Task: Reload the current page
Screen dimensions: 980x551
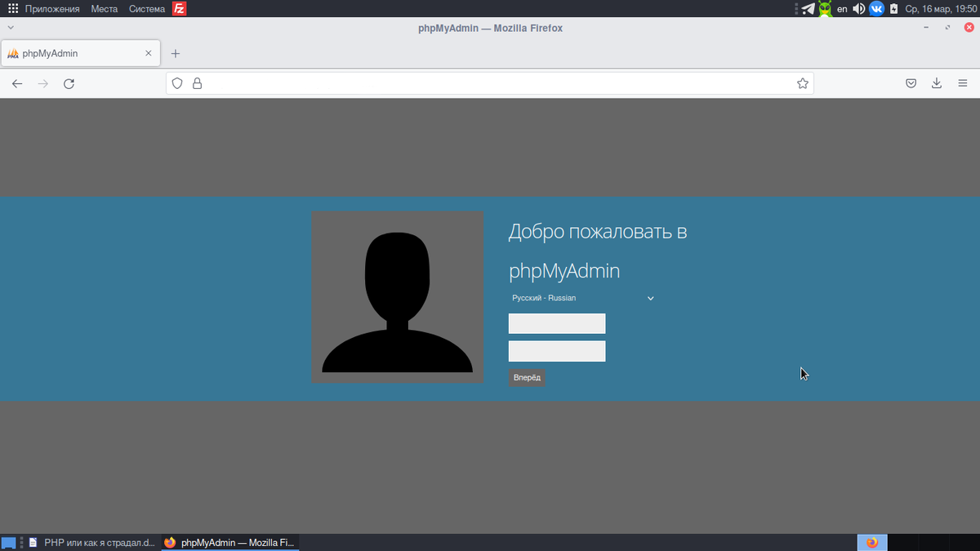Action: click(x=69, y=83)
